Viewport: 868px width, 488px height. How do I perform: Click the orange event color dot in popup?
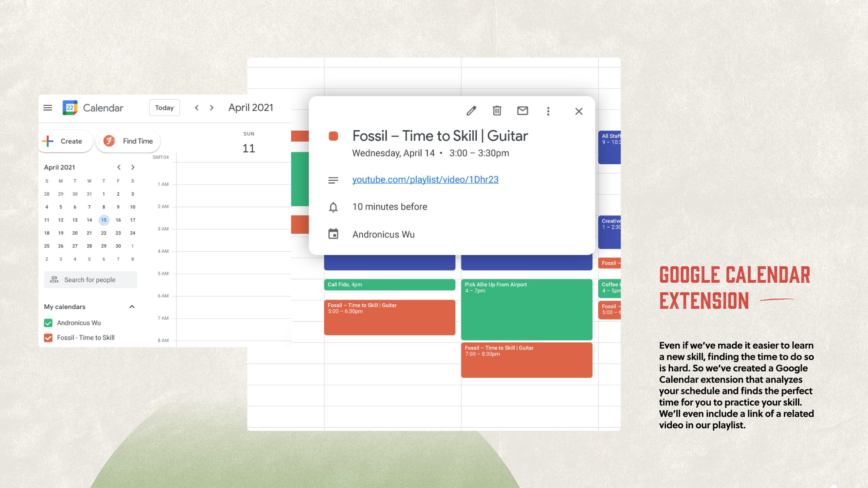(333, 136)
